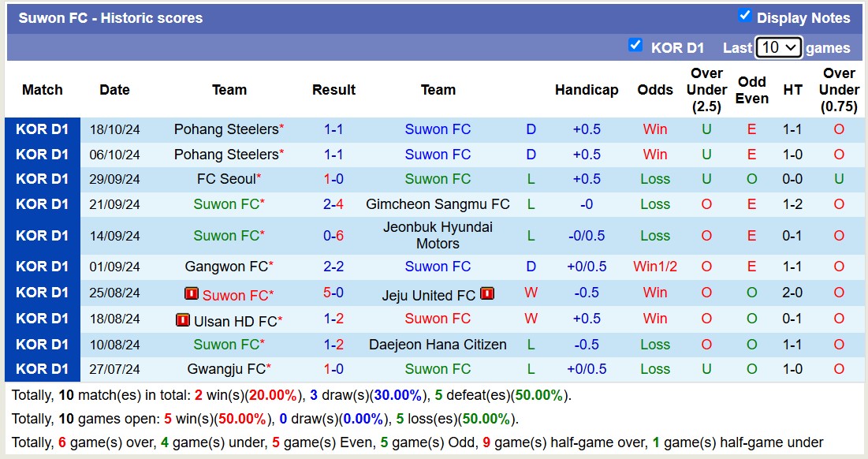Open Daejeon Hana Citizen team link
This screenshot has width=868, height=459.
click(x=438, y=345)
